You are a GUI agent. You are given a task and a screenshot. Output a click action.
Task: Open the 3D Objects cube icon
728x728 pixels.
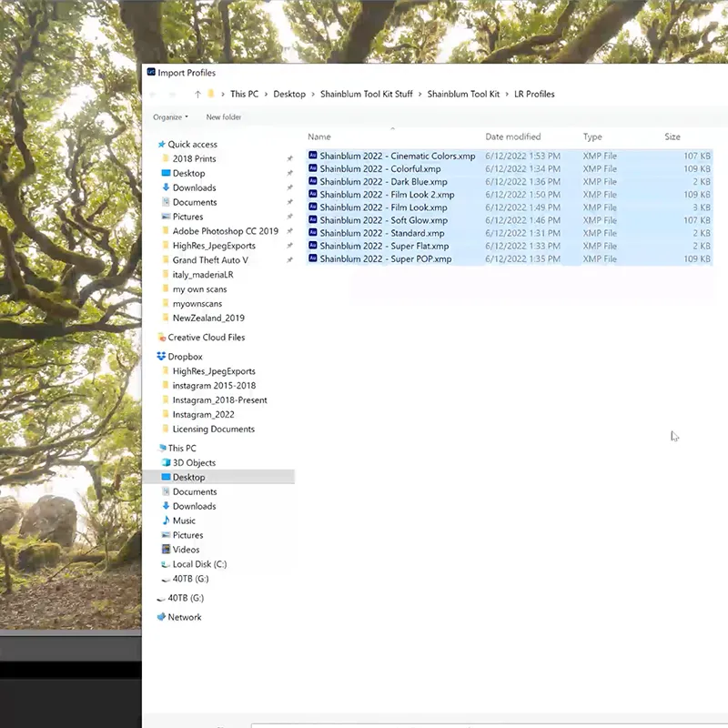pos(166,462)
